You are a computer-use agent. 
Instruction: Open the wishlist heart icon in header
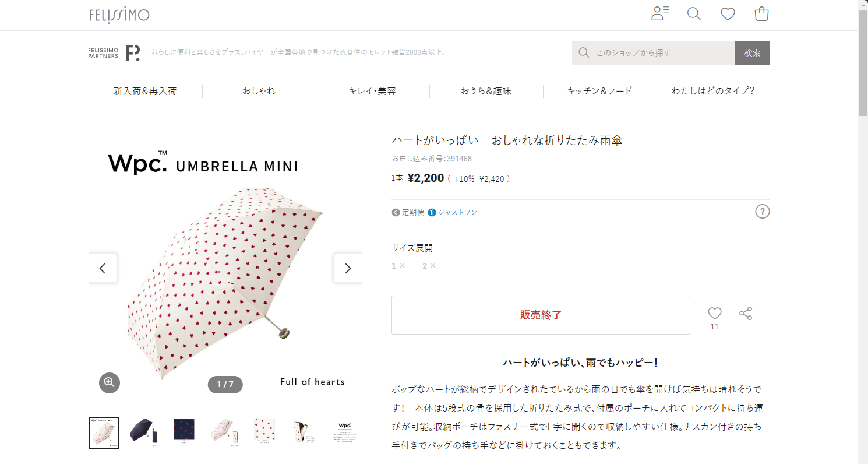728,14
